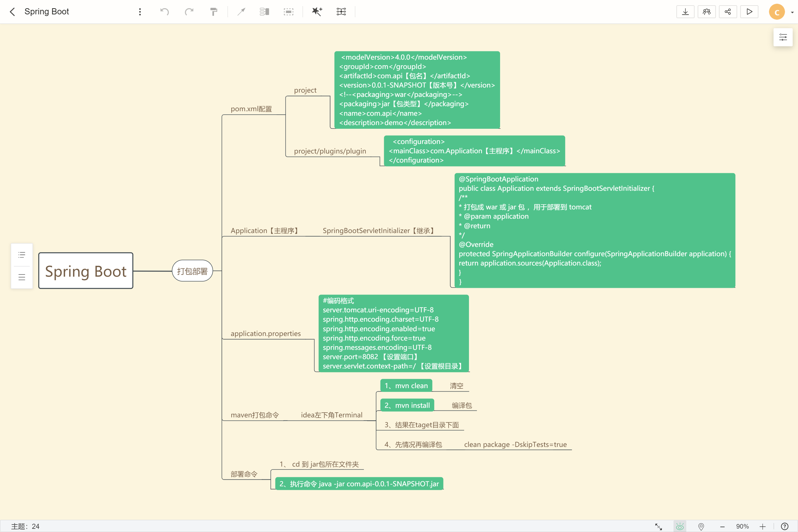Click the 90% zoom level value
This screenshot has width=798, height=532.
point(742,526)
